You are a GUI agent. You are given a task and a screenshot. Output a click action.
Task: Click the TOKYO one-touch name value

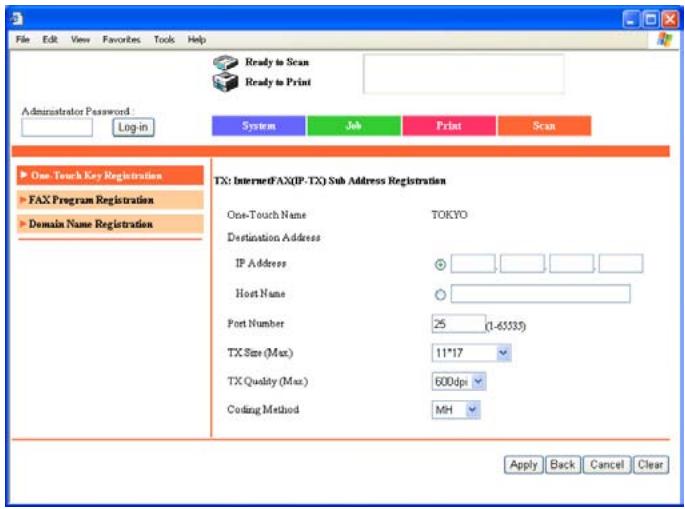point(449,215)
